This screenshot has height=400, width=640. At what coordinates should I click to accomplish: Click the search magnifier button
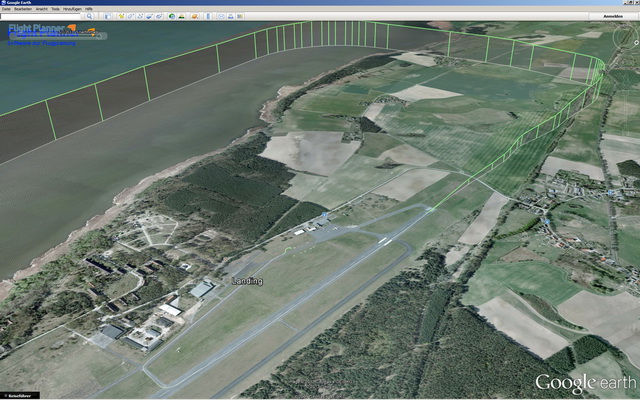(89, 16)
